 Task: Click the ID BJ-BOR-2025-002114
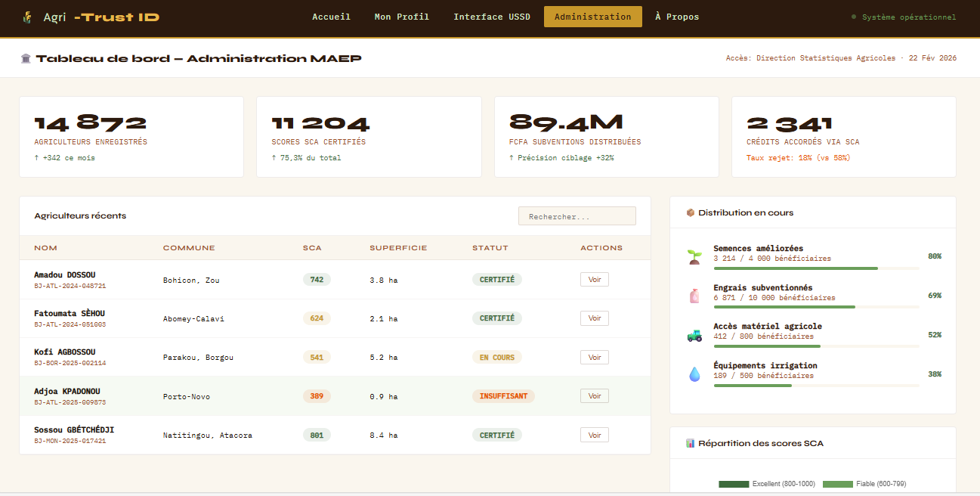coord(70,364)
